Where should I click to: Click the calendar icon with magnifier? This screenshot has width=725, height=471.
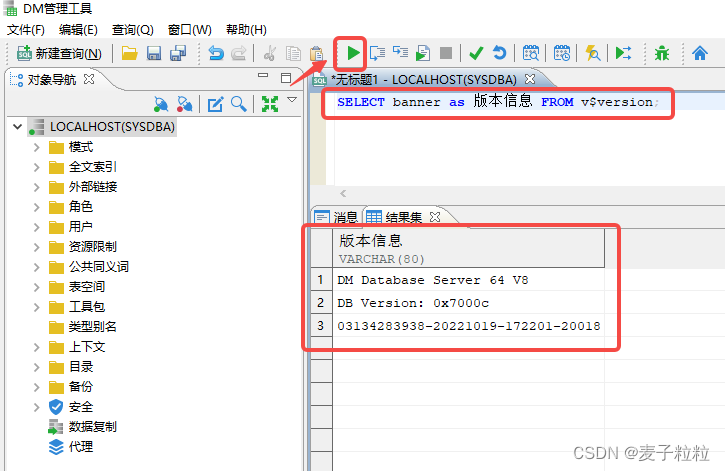pyautogui.click(x=531, y=53)
